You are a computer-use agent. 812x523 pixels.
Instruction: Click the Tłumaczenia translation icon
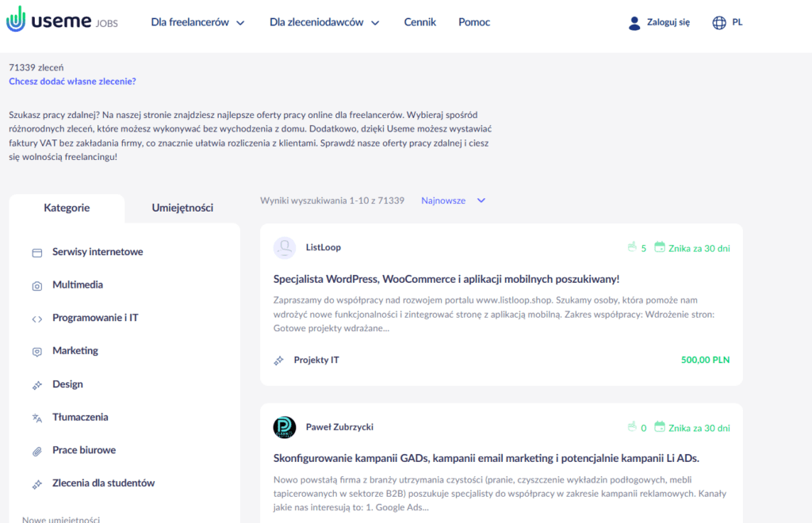pos(36,418)
